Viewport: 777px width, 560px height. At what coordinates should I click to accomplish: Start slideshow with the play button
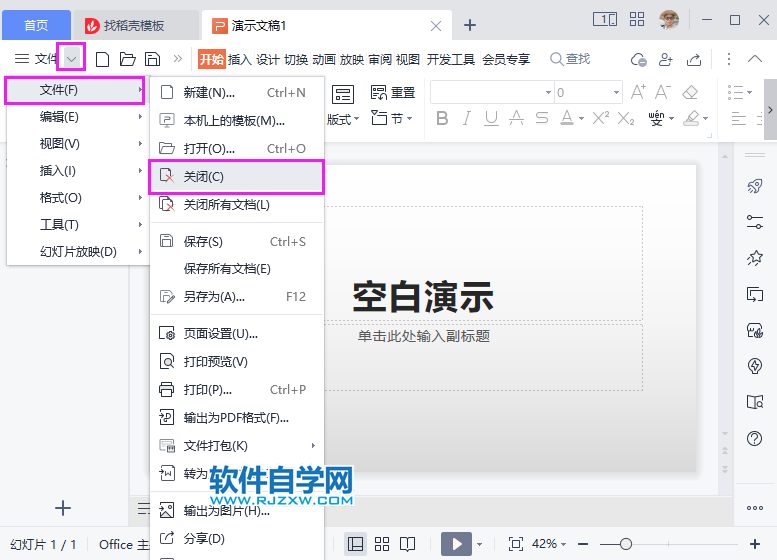456,544
